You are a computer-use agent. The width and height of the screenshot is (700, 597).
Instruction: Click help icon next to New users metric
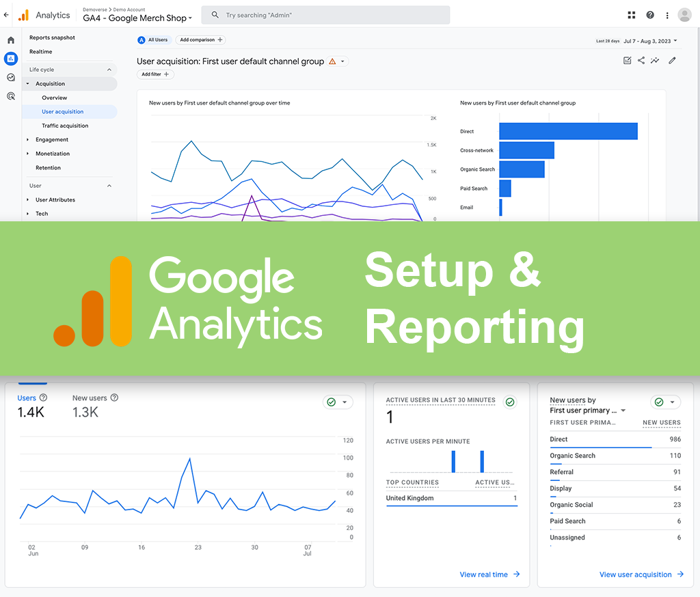click(114, 398)
